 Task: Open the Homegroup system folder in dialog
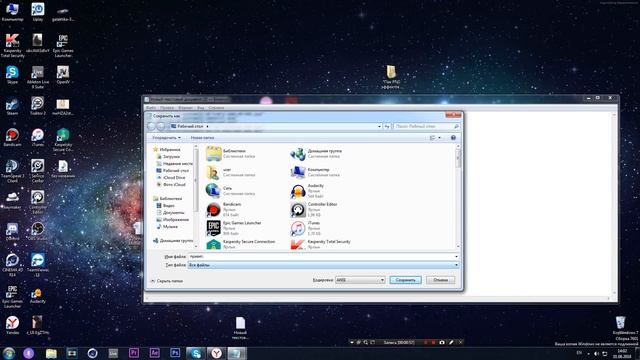coord(316,153)
